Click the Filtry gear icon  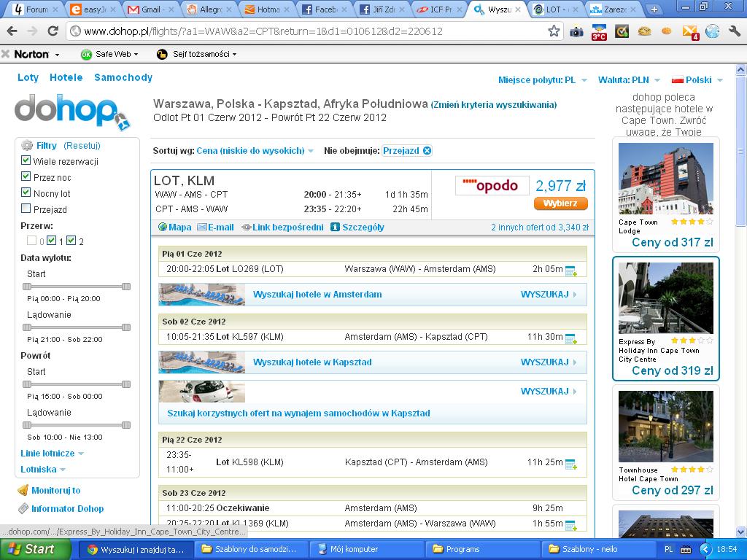coord(27,145)
